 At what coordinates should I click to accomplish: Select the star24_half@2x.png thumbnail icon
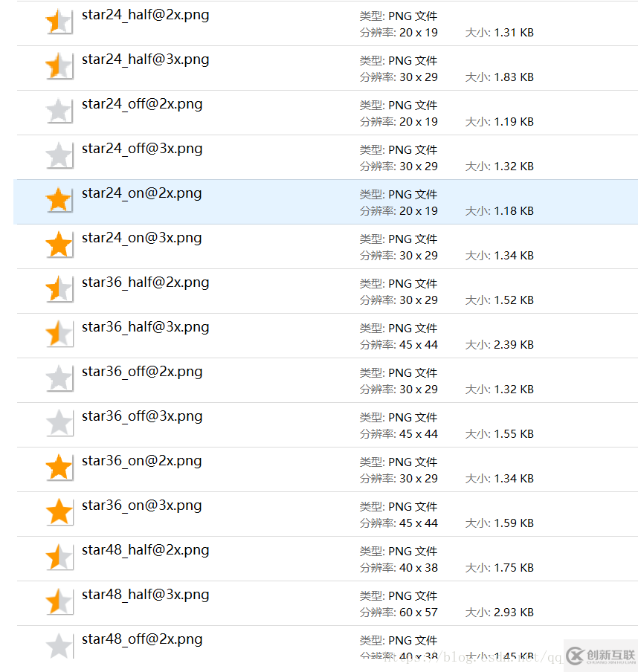[x=59, y=22]
